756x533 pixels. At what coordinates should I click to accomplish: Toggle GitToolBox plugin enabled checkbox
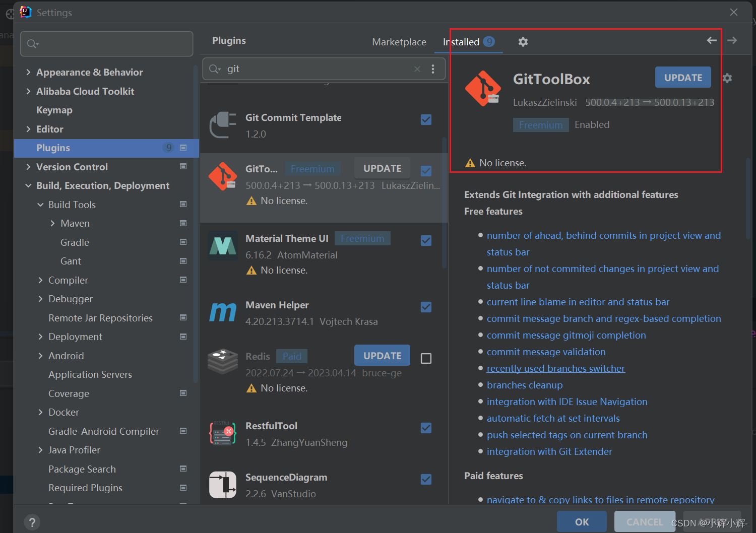[x=426, y=171]
